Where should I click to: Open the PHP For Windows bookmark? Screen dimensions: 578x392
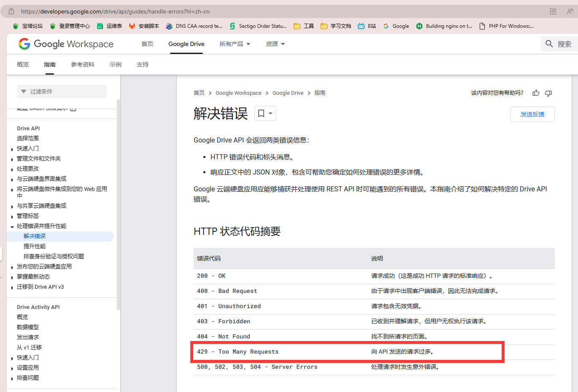(506, 26)
